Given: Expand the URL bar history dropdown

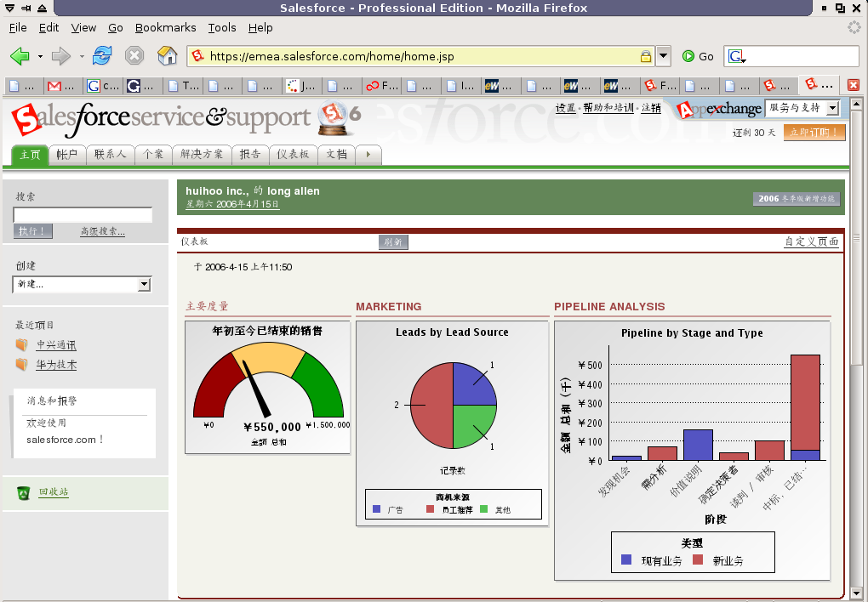Looking at the screenshot, I should 663,56.
